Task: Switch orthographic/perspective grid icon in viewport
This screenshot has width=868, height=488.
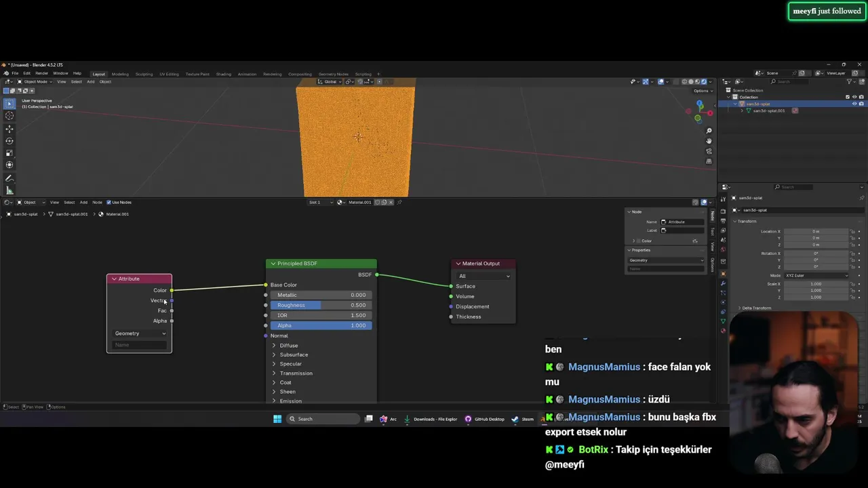Action: point(709,161)
